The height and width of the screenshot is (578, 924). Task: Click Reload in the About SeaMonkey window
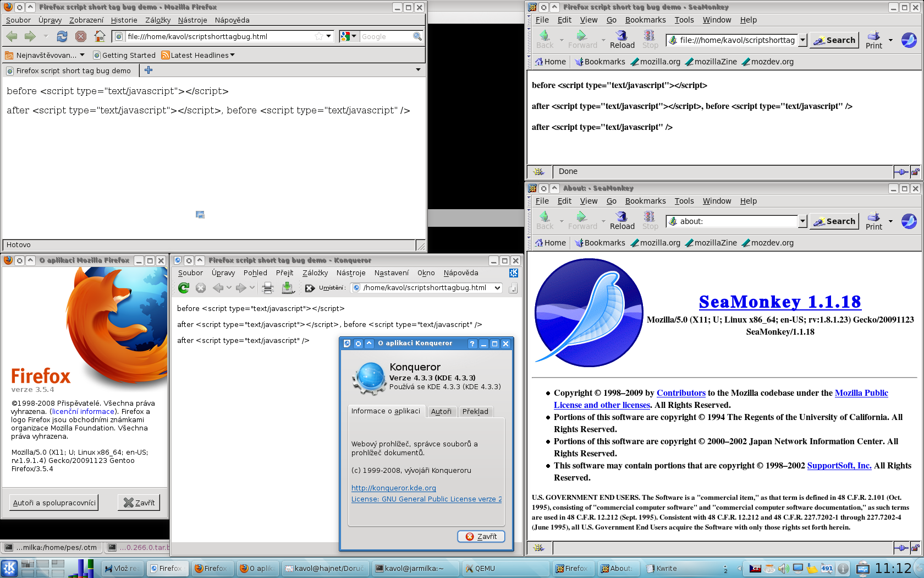622,221
